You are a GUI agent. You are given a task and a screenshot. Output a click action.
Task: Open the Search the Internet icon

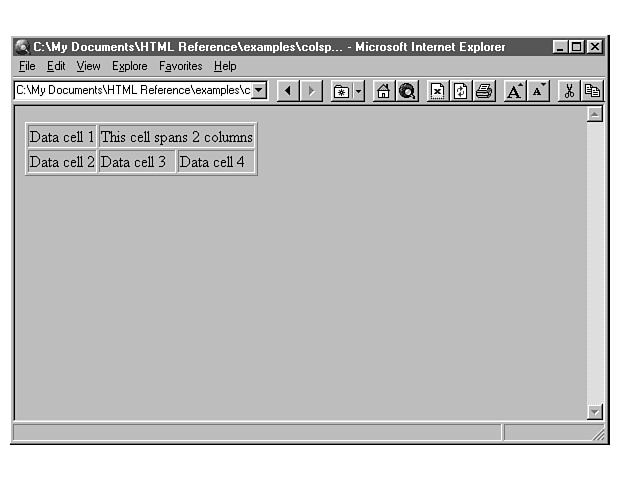tap(407, 91)
